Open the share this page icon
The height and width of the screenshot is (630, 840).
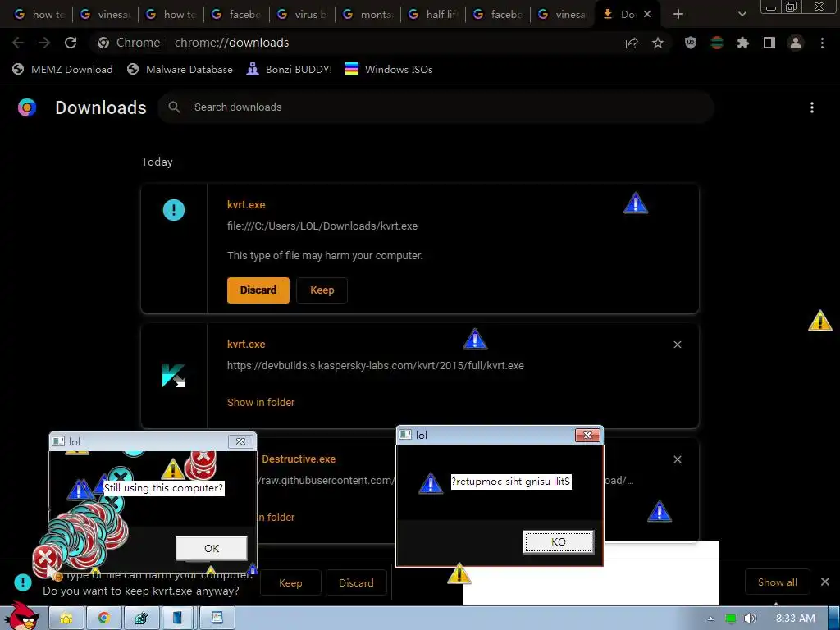[x=632, y=43]
